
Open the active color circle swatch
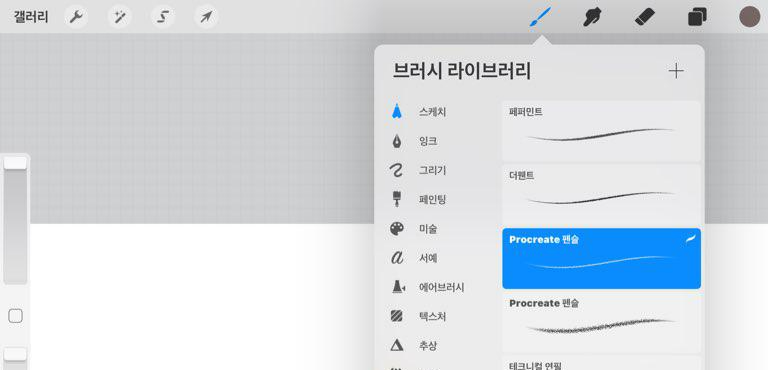click(x=749, y=17)
